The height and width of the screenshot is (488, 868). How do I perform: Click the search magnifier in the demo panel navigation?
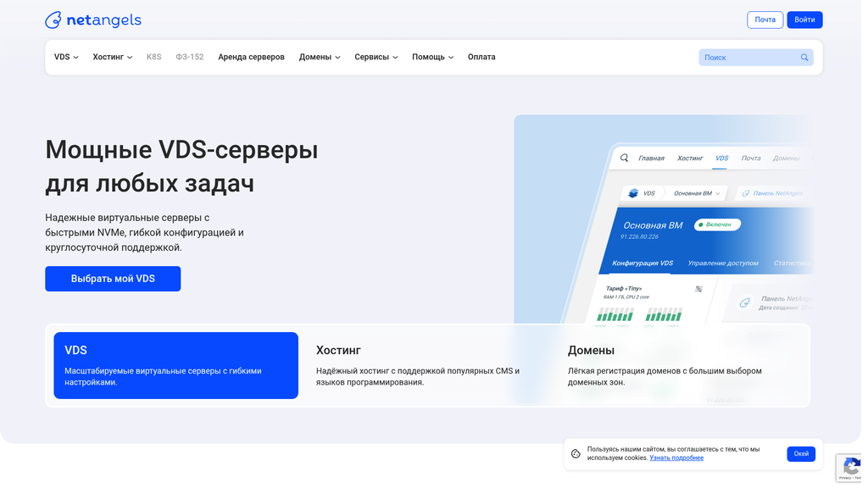pos(624,158)
